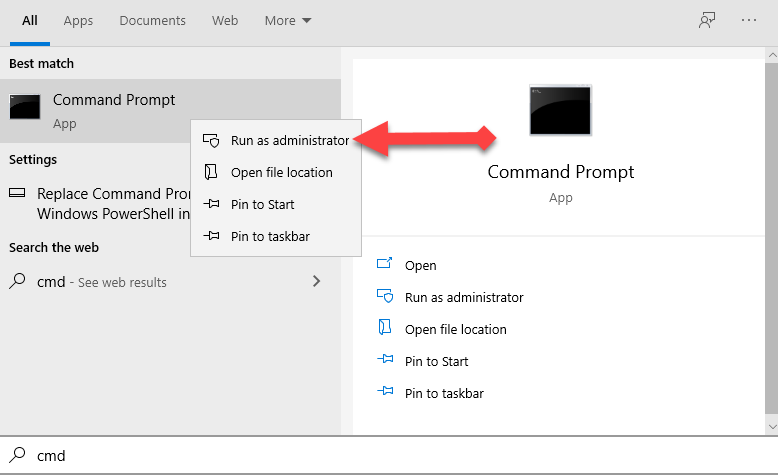Open the three-dots options menu

pos(749,20)
